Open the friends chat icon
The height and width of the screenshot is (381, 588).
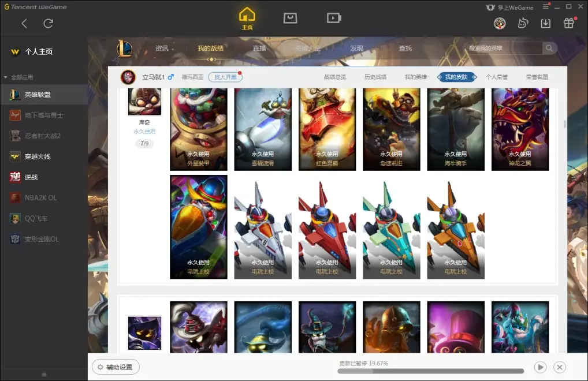coord(523,24)
